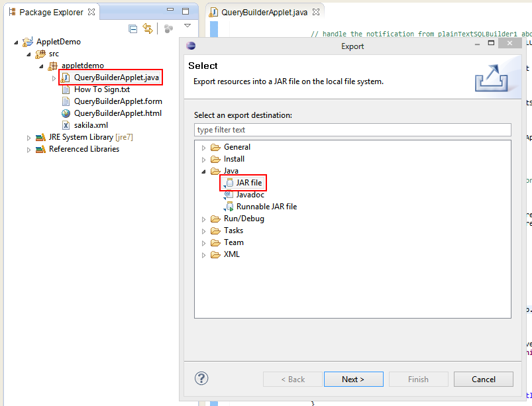Image resolution: width=532 pixels, height=406 pixels.
Task: Click the Eclipse icon in Export title bar
Action: point(191,46)
